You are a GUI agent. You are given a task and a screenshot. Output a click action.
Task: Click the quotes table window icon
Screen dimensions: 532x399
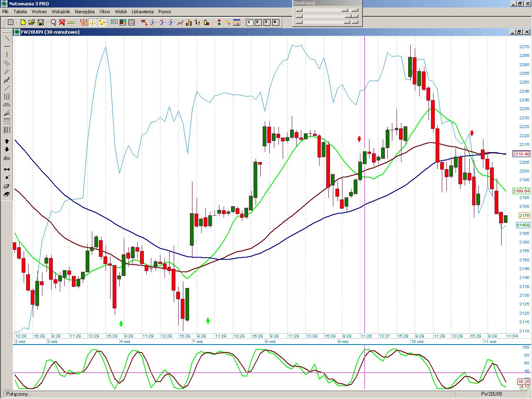pyautogui.click(x=114, y=22)
